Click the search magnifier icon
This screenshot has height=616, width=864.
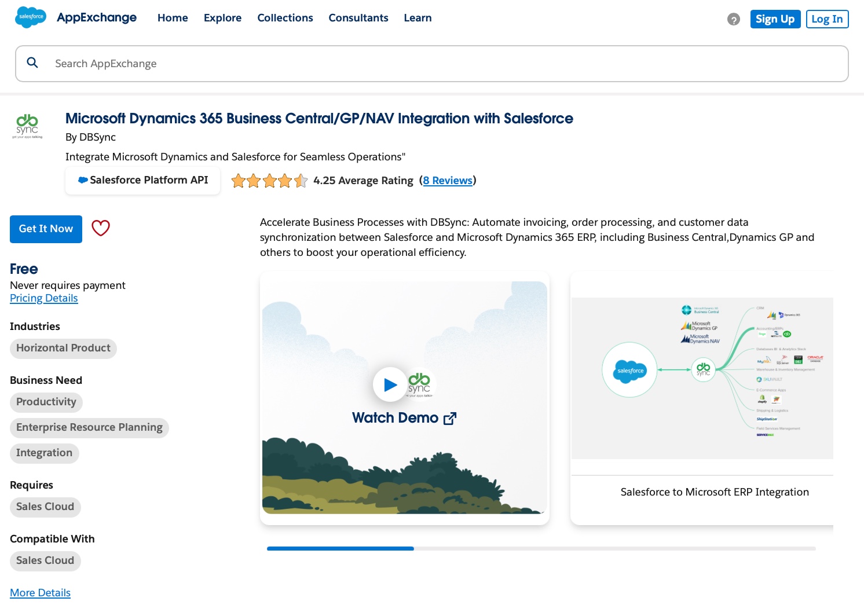pyautogui.click(x=32, y=63)
